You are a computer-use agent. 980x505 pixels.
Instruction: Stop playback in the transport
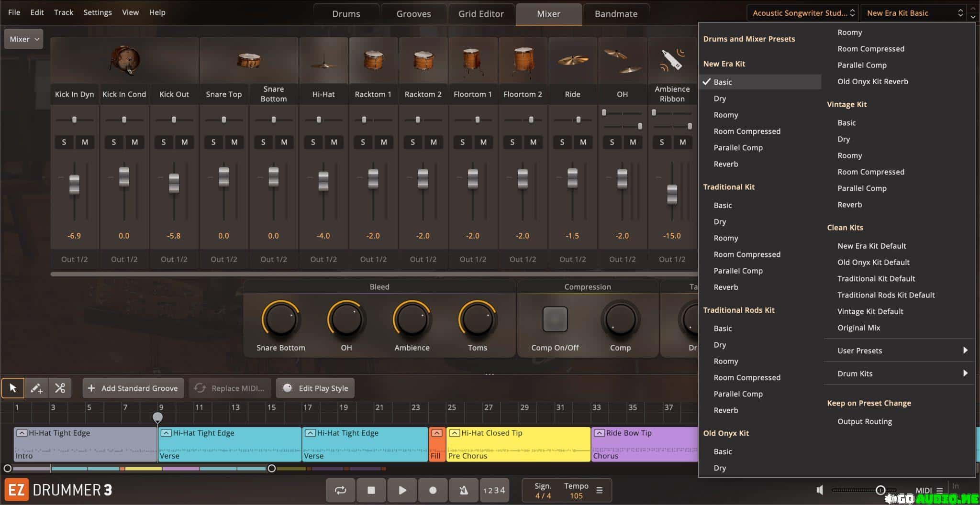(x=371, y=490)
